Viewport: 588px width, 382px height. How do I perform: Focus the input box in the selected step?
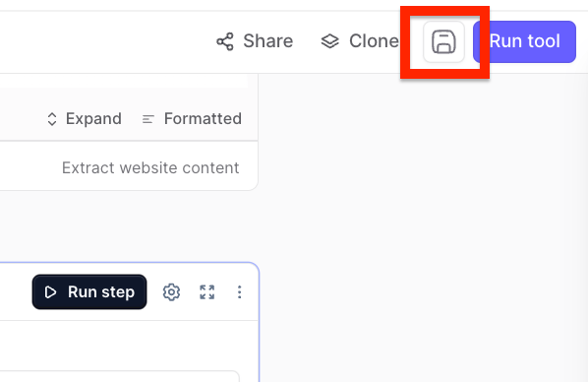coord(119,376)
